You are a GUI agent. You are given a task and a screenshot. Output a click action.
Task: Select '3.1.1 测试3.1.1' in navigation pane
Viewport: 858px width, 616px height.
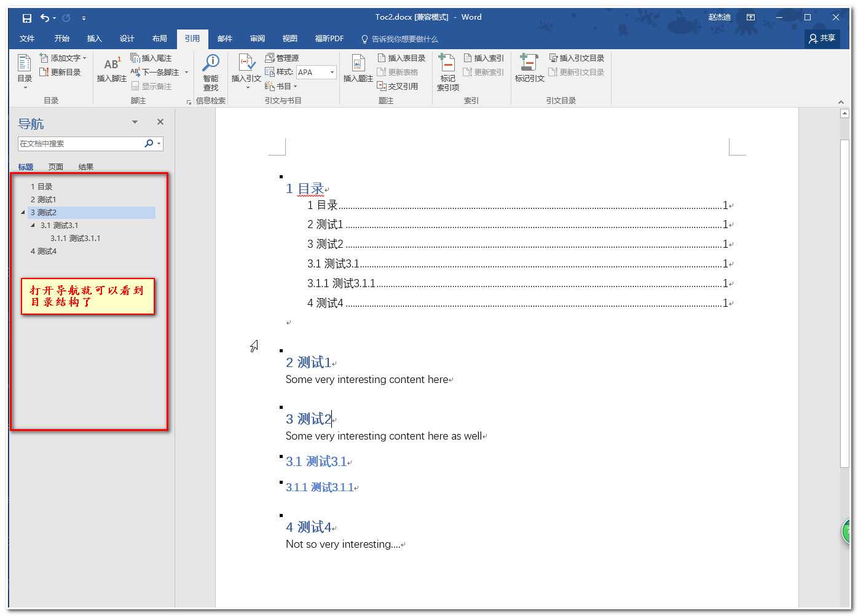coord(75,239)
